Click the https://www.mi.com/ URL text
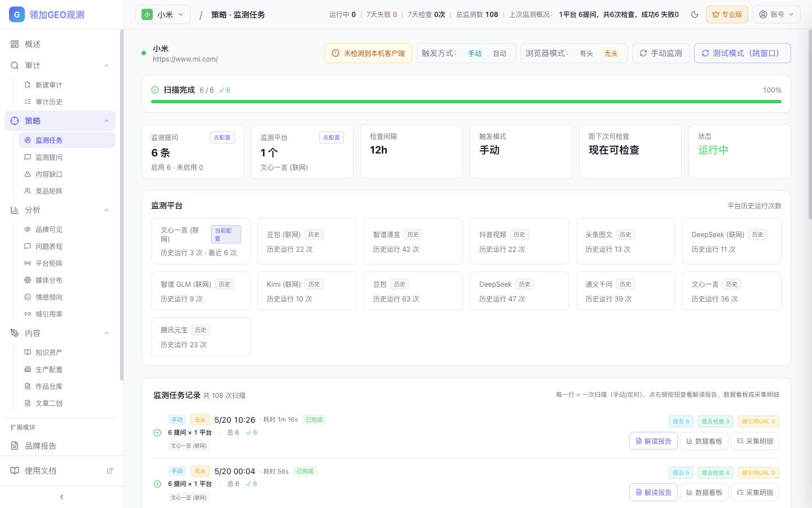Screen dimensions: 812x508 point(186,59)
